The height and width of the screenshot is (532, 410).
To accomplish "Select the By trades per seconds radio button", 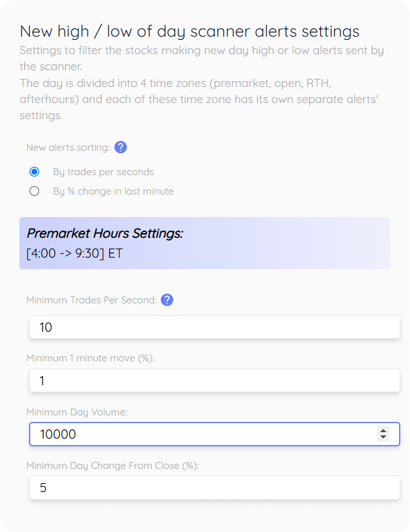I will (x=34, y=172).
